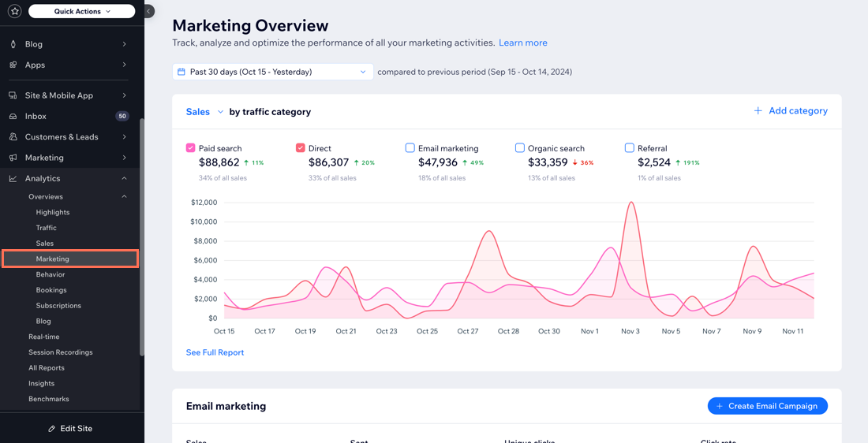
Task: Open the Sales metric dropdown
Action: (x=204, y=112)
